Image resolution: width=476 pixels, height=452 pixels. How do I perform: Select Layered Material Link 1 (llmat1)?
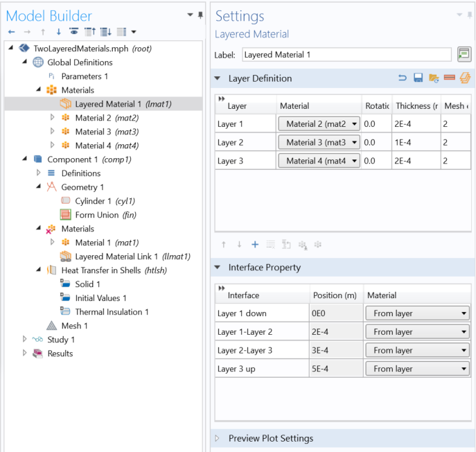click(132, 257)
